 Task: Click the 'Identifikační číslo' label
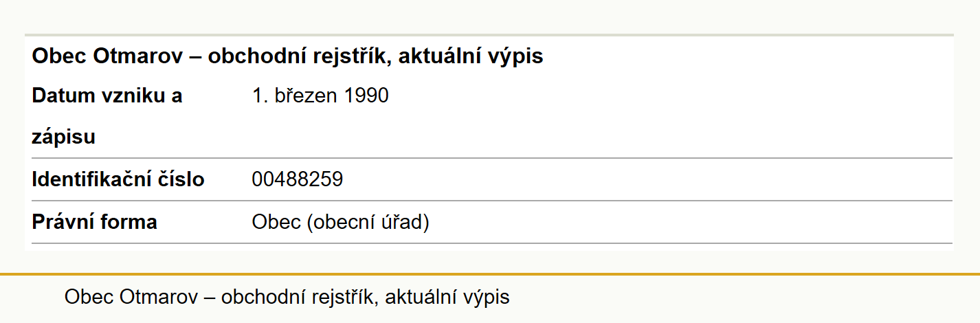click(118, 180)
